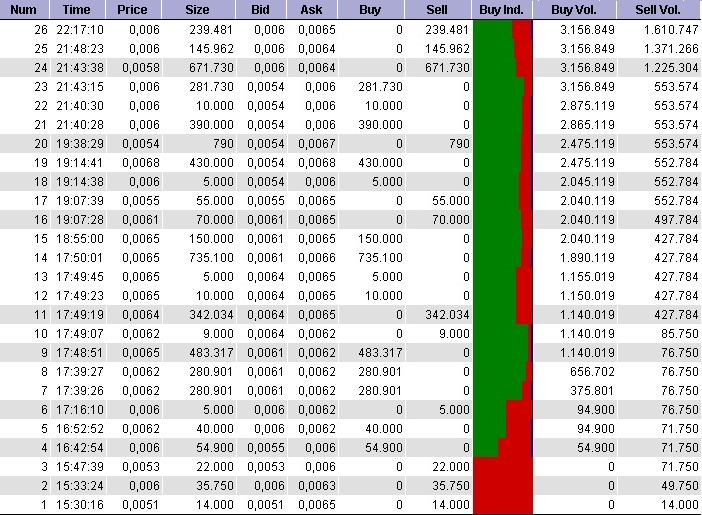Select Buy Vol. 1.150.019
702x515 pixels.
click(x=587, y=296)
